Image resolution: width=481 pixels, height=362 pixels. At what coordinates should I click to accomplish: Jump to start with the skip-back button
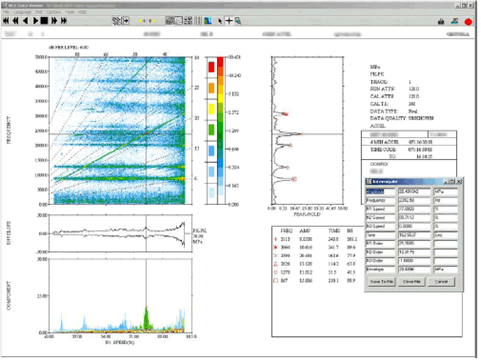click(x=6, y=21)
